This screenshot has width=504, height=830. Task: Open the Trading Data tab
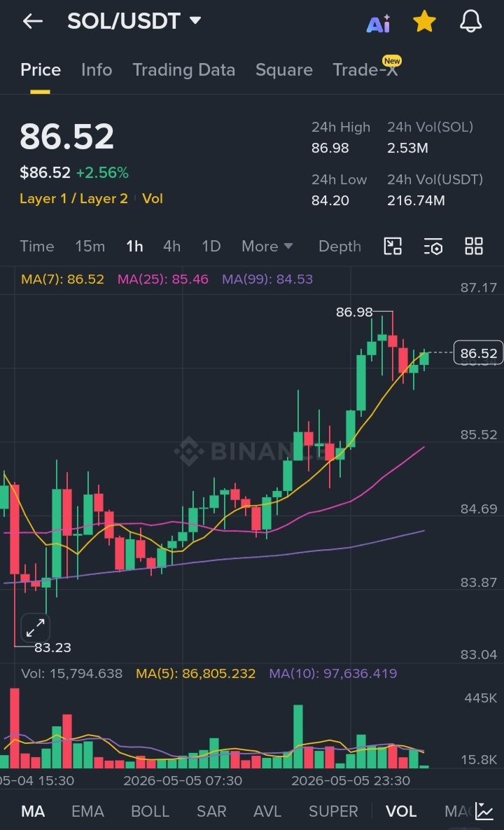coord(183,70)
